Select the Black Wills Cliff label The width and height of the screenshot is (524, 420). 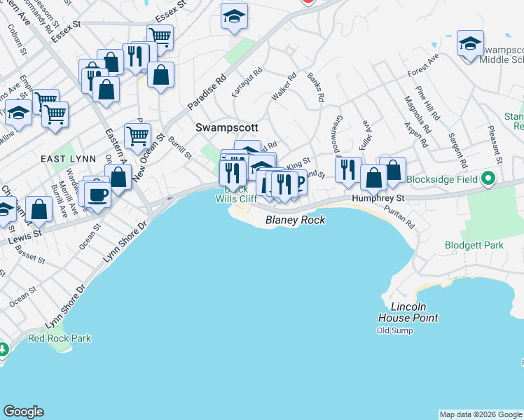pyautogui.click(x=236, y=195)
